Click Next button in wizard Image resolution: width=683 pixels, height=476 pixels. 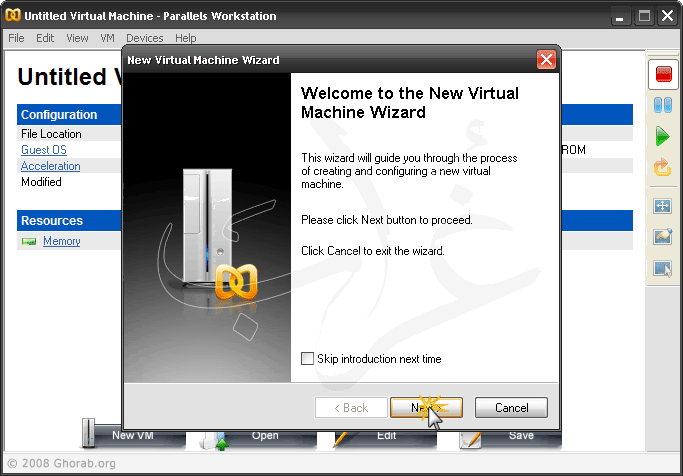coord(426,408)
